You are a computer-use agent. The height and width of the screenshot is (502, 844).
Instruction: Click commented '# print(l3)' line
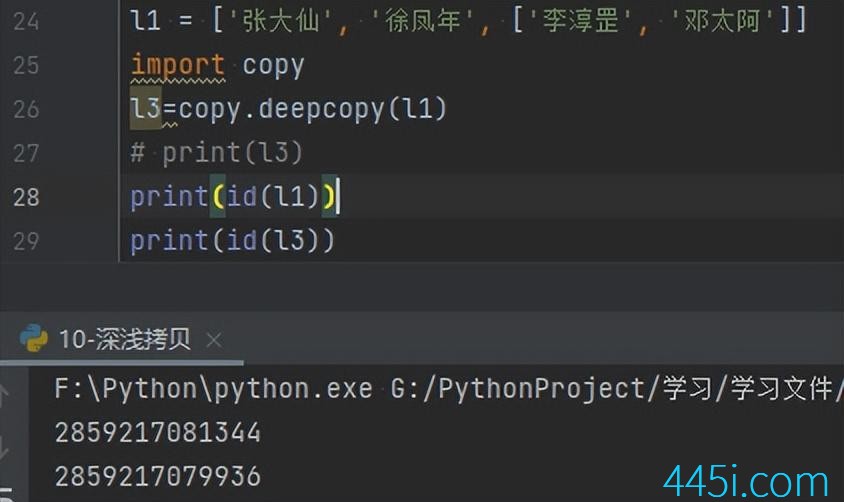pos(216,153)
